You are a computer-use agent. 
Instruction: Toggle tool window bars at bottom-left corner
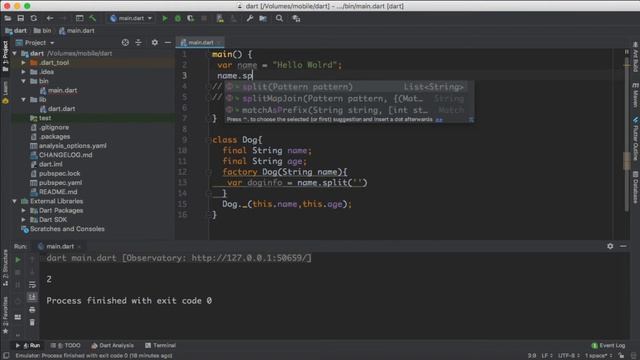(6, 356)
